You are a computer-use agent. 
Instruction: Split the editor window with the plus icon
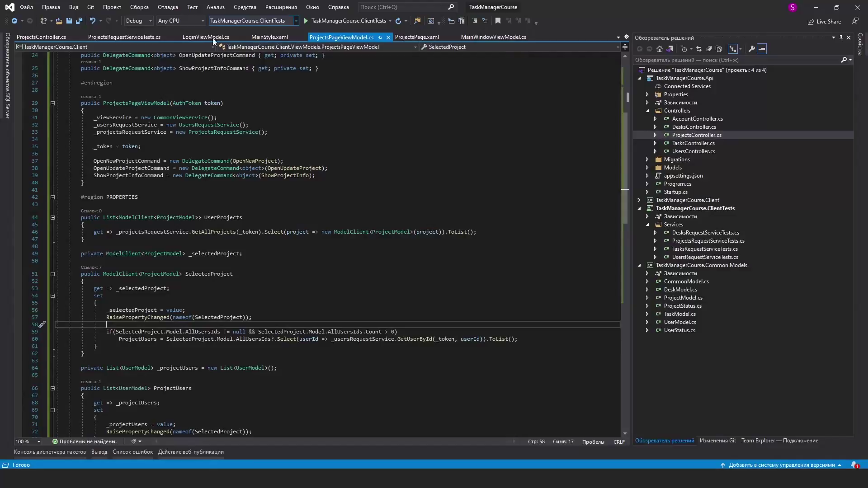coord(625,47)
